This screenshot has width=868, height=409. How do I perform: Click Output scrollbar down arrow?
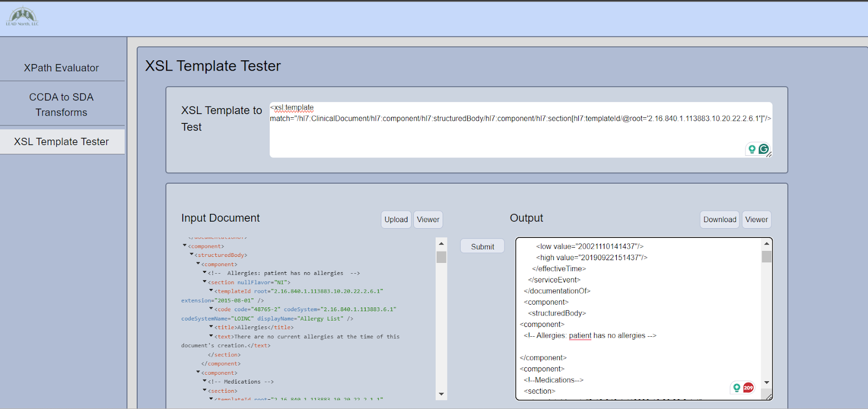pyautogui.click(x=767, y=382)
